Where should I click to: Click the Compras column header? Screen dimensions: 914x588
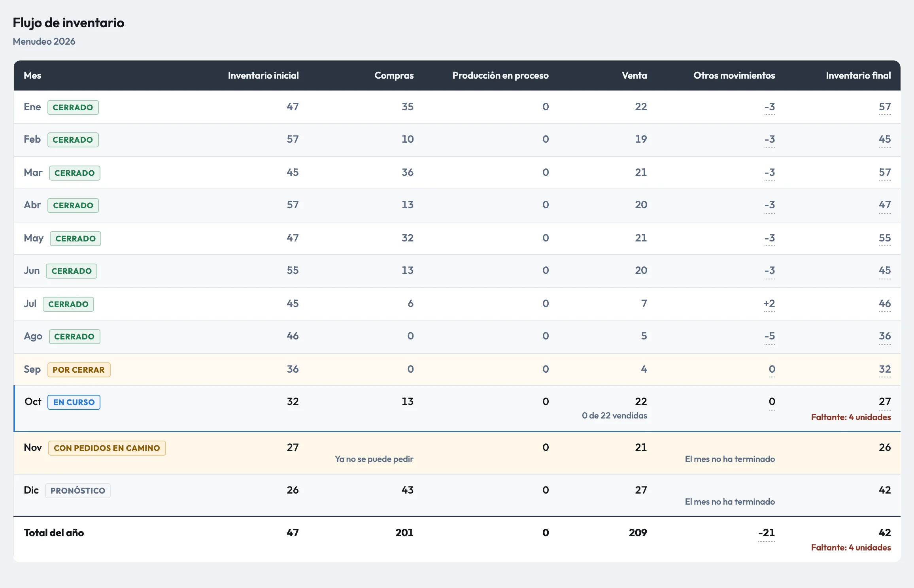click(394, 75)
